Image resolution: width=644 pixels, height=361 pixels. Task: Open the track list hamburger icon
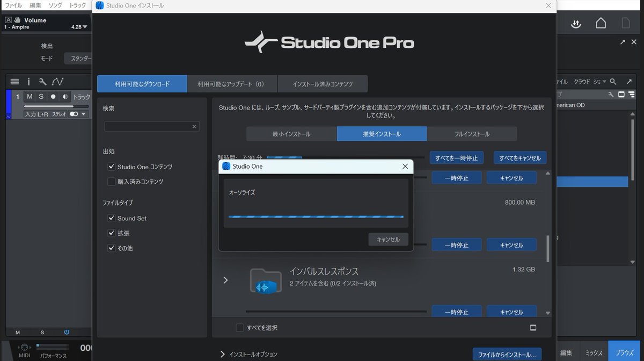(14, 82)
